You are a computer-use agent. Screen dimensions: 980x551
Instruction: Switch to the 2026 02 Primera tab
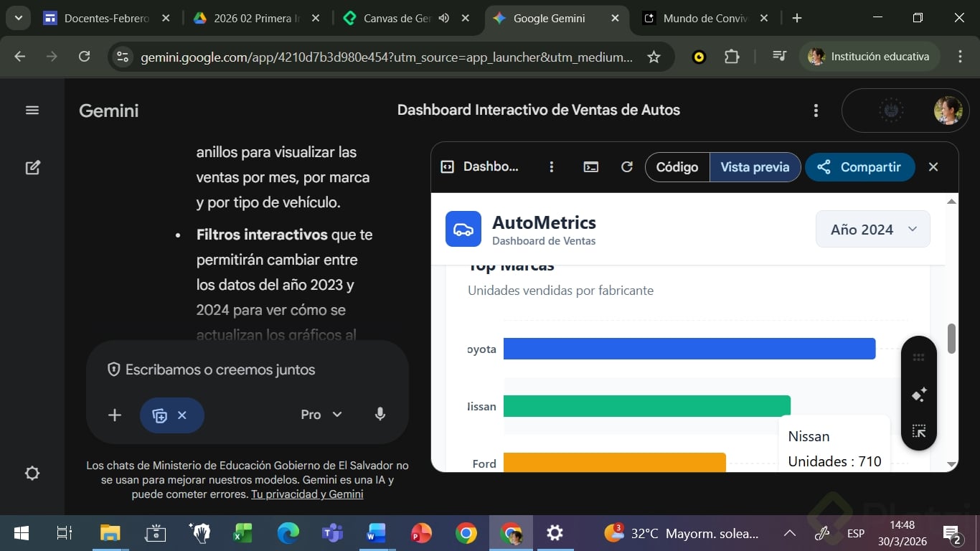[x=257, y=19]
